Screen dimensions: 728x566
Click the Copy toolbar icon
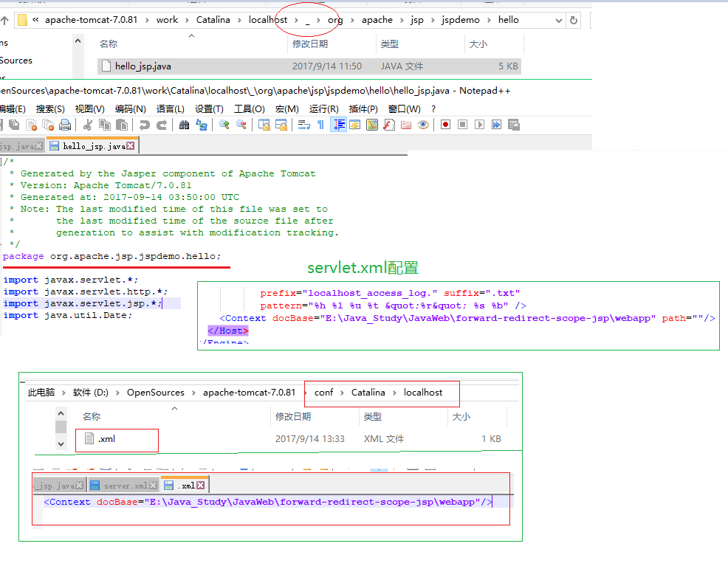(105, 125)
